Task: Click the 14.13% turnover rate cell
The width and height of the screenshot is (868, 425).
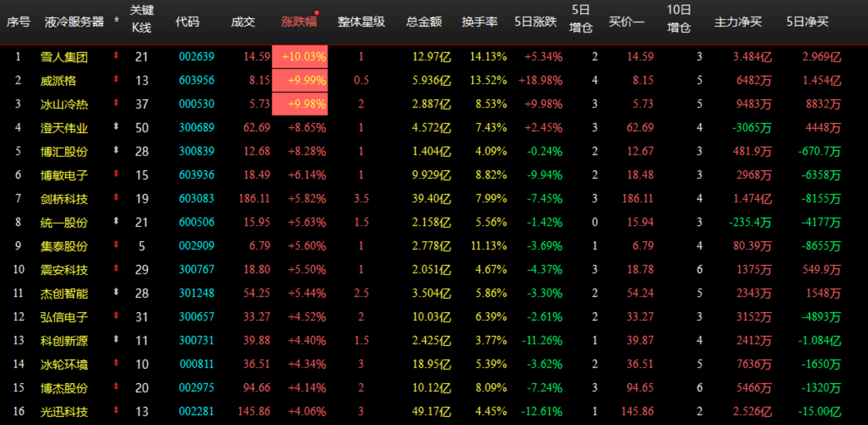Action: coord(488,57)
